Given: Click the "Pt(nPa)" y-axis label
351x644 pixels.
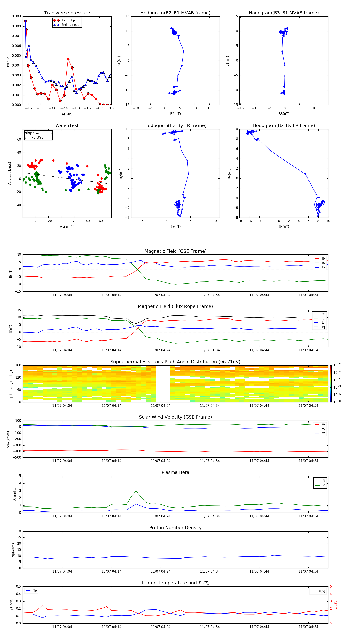Looking at the screenshot, I should 8,61.
